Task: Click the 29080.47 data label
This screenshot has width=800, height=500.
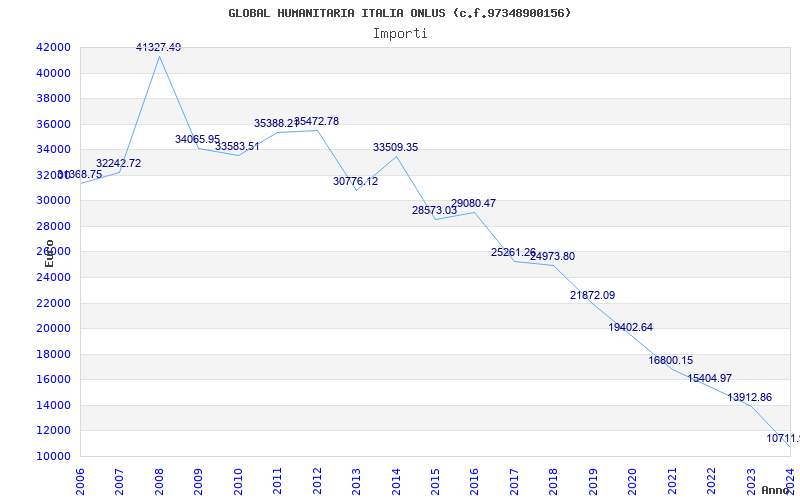Action: click(x=473, y=203)
